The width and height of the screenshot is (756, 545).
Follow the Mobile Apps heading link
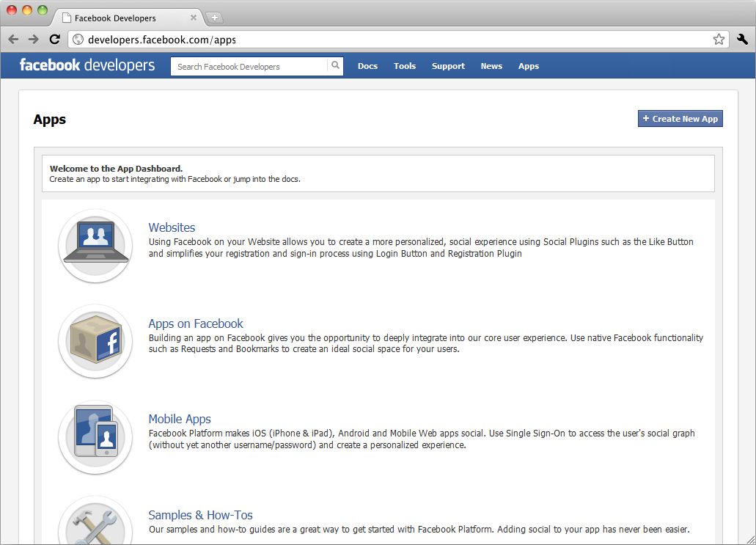(x=180, y=419)
